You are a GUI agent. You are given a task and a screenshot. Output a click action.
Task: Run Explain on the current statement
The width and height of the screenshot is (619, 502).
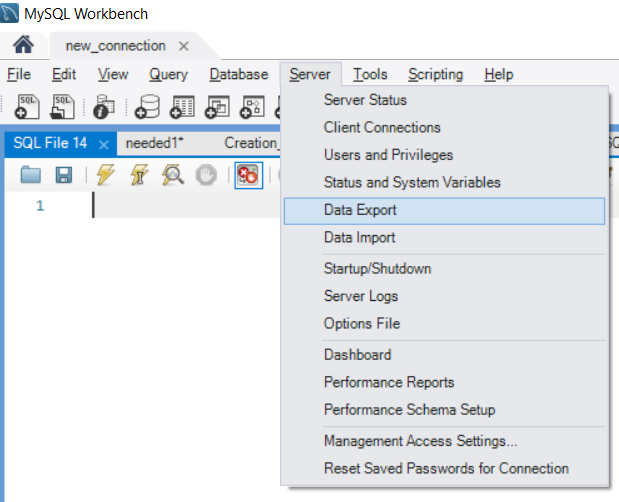coord(173,175)
